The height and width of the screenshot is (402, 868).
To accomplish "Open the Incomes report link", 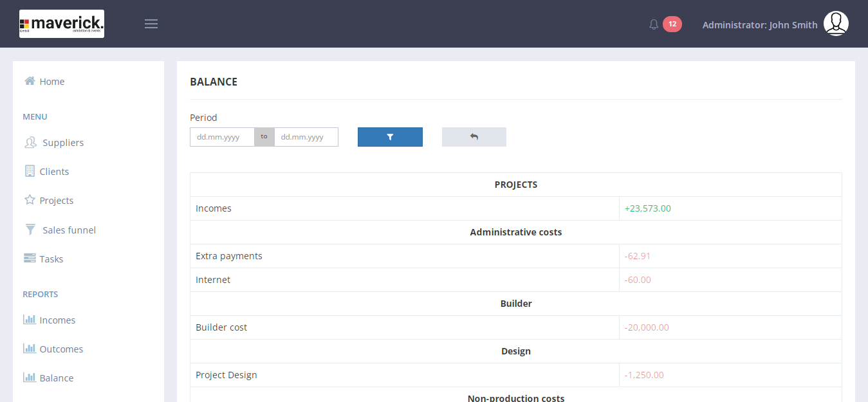I will tap(57, 320).
